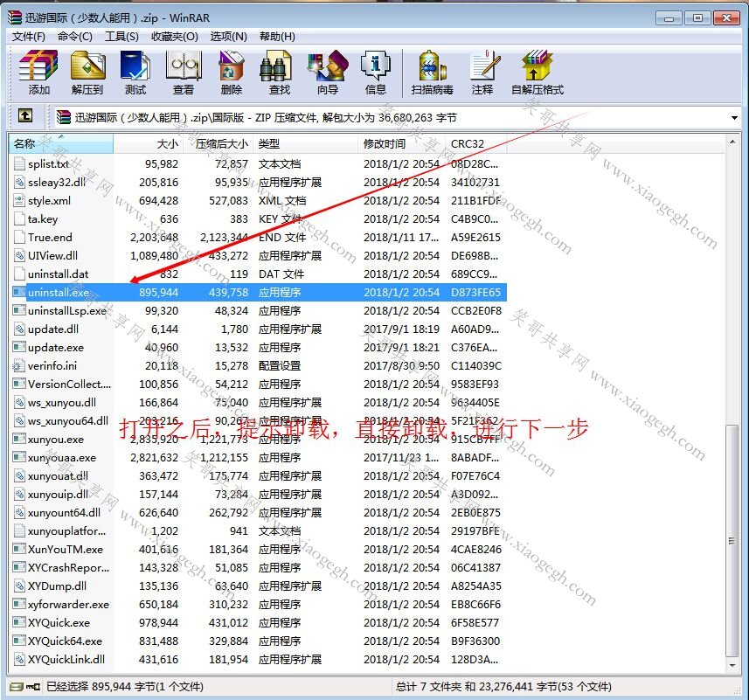Sort files by 修改时间 column header

400,143
